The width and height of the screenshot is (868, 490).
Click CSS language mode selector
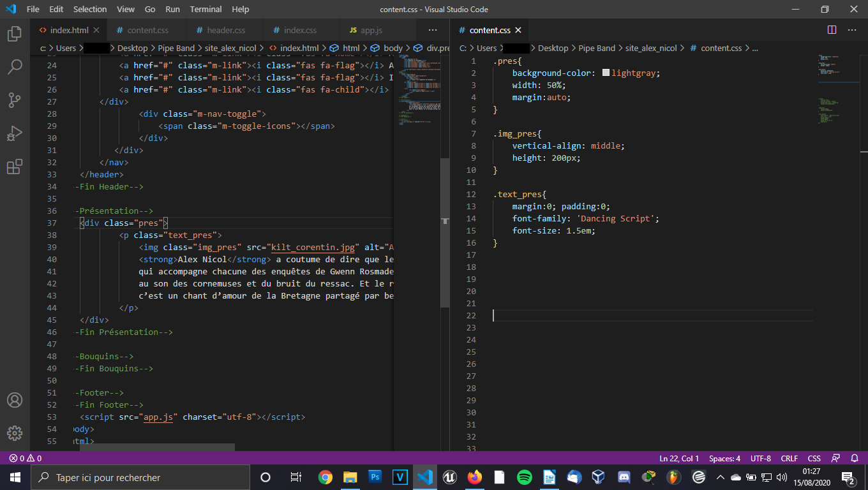tap(814, 458)
